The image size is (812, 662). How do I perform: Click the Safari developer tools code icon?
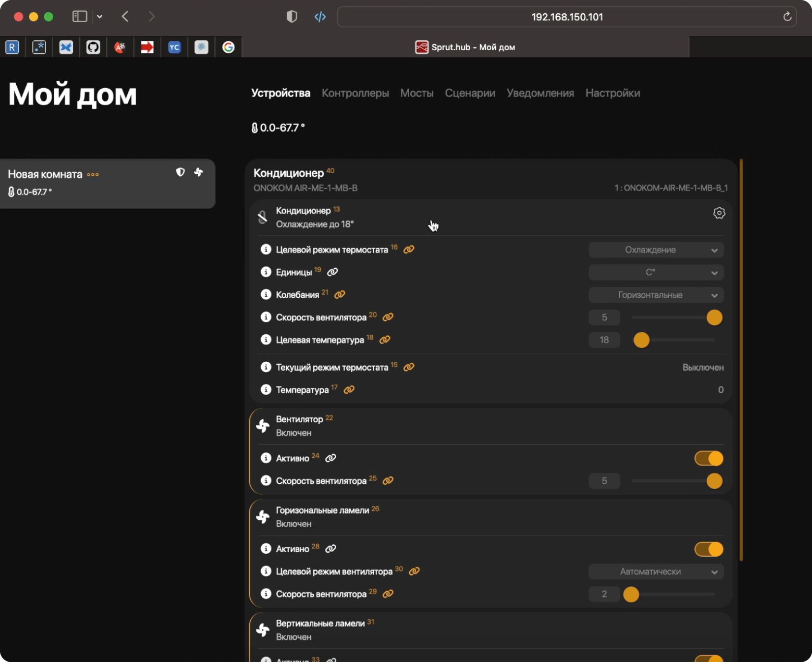point(320,17)
